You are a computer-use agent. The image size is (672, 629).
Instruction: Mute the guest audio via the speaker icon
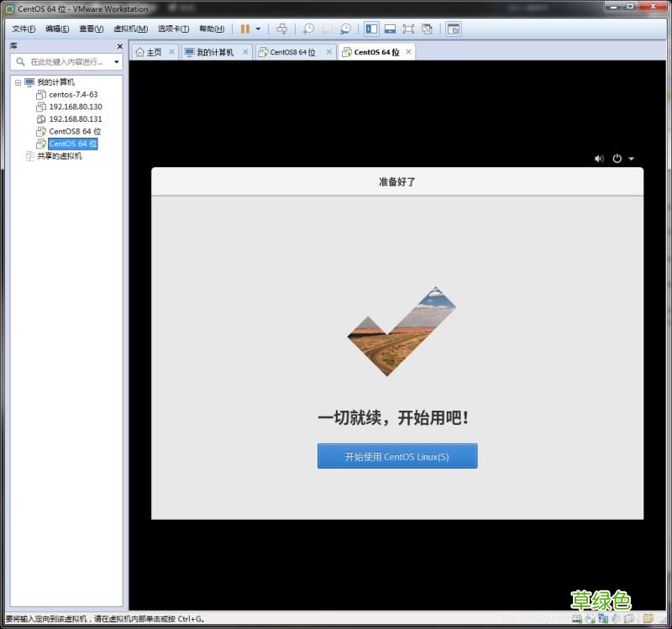point(598,159)
